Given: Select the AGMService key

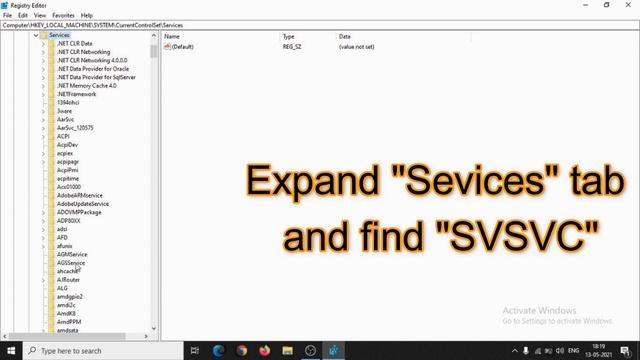Looking at the screenshot, I should click(72, 254).
